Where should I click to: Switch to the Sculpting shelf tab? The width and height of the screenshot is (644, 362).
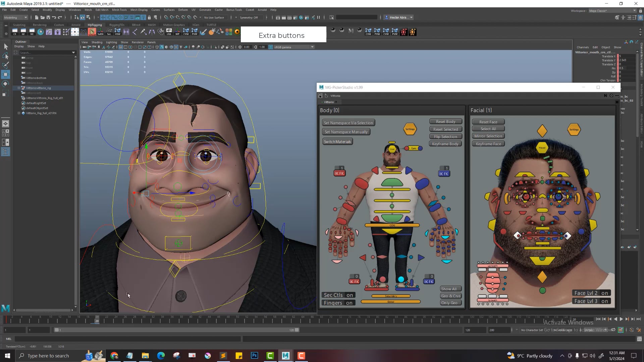click(x=19, y=25)
